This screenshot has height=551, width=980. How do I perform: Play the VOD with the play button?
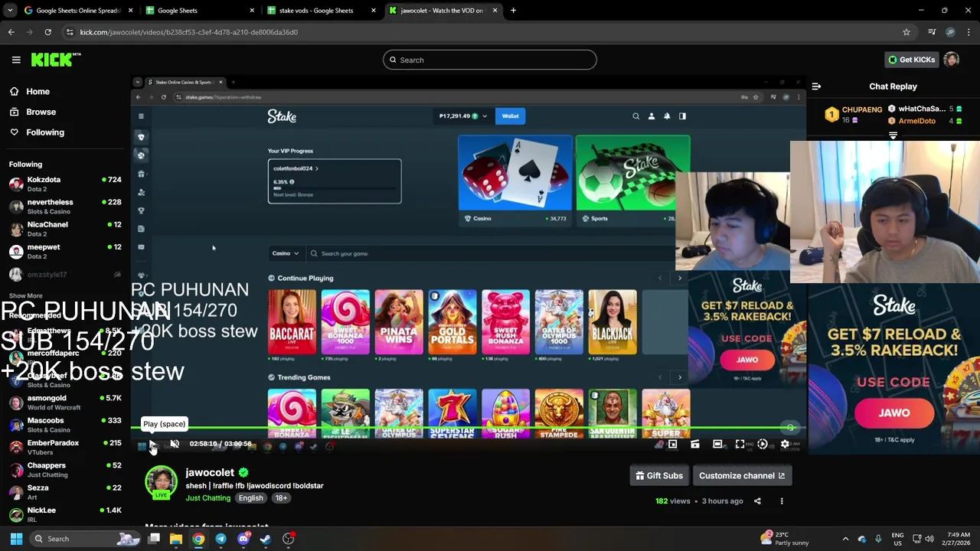[x=152, y=444]
